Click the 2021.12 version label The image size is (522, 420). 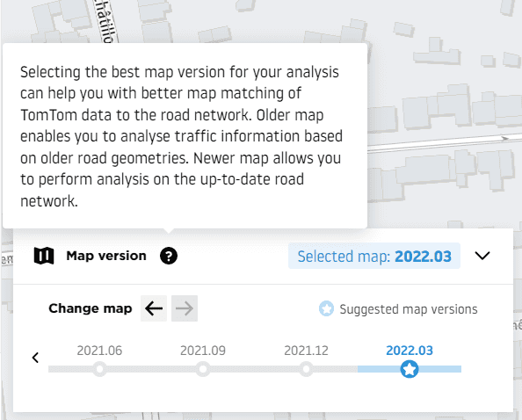coord(306,351)
